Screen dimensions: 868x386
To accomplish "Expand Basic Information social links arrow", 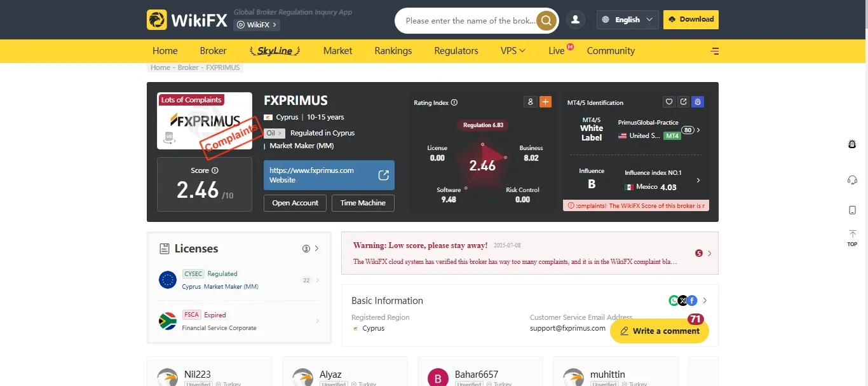I will pos(705,301).
